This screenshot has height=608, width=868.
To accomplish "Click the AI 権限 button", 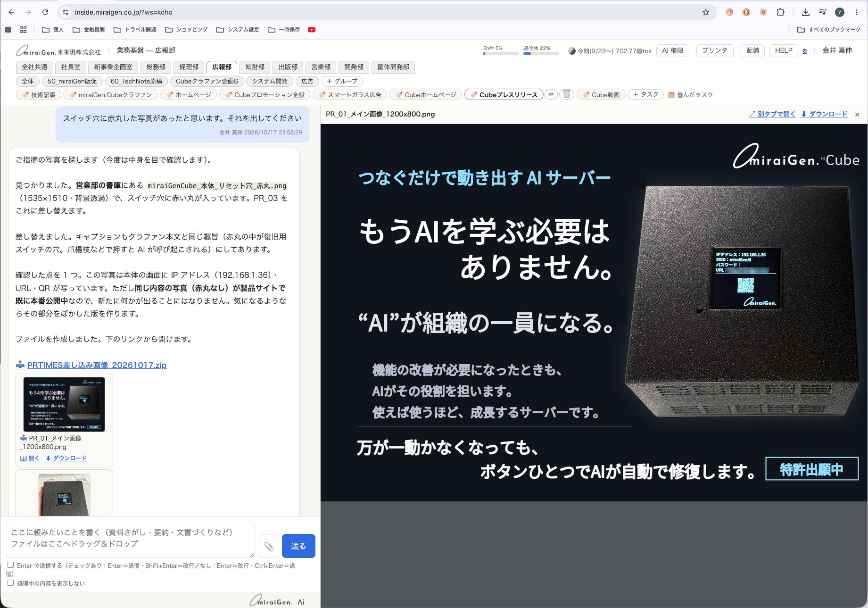I will point(672,50).
